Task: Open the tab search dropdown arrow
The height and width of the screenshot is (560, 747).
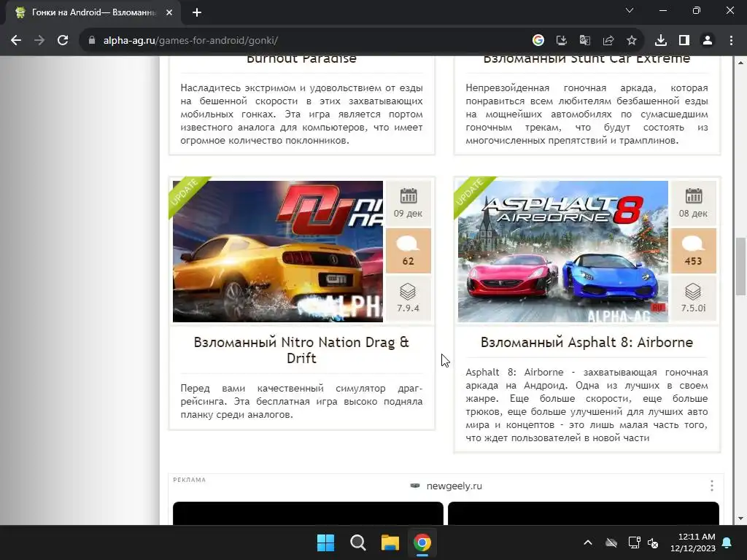Action: (x=630, y=10)
